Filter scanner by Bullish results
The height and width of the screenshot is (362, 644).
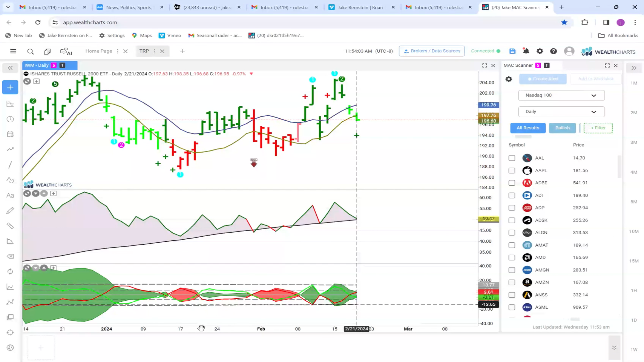pos(562,128)
